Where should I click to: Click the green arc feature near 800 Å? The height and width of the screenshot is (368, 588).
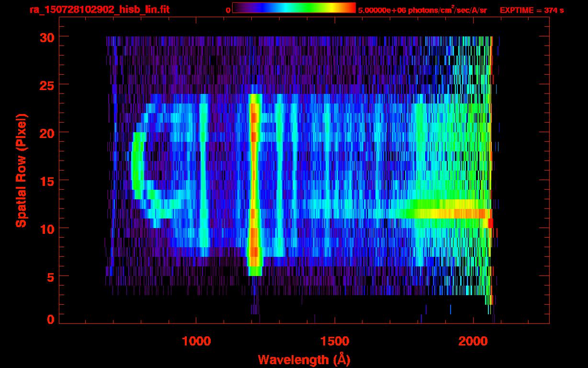tap(138, 165)
